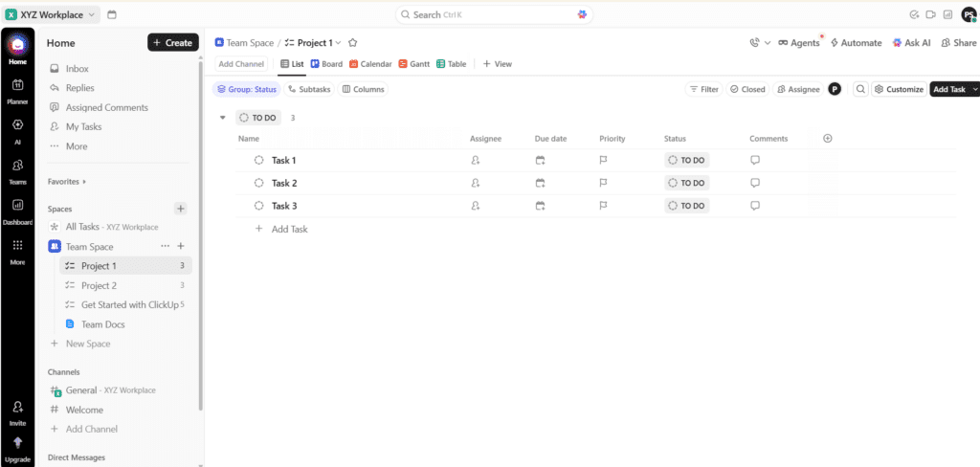Click the calendar icon for Task 1 due date
Viewport: 980px width, 467px height.
pos(540,161)
